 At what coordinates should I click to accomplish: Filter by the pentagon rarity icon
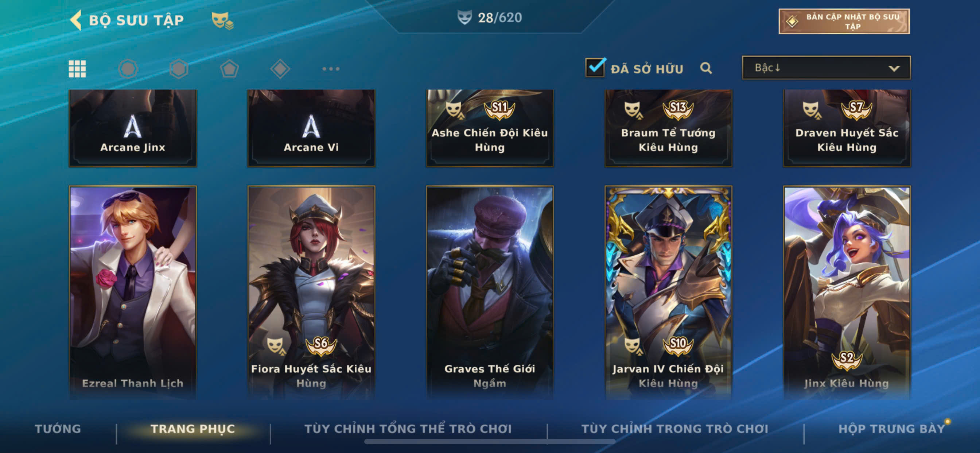(229, 69)
